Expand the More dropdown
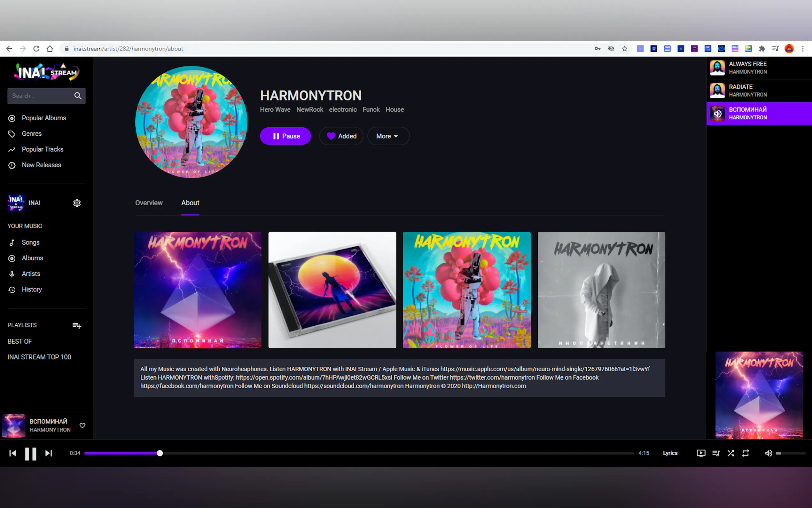The height and width of the screenshot is (508, 812). pos(388,136)
